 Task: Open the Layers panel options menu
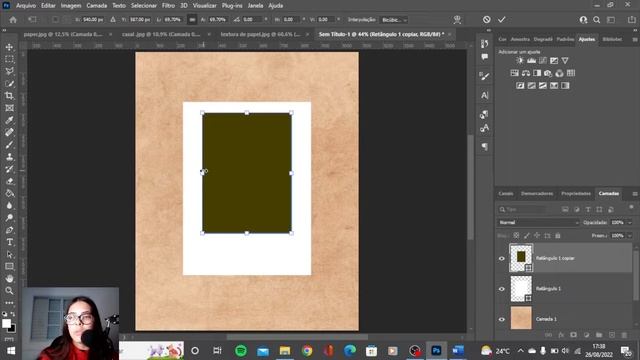(x=635, y=193)
